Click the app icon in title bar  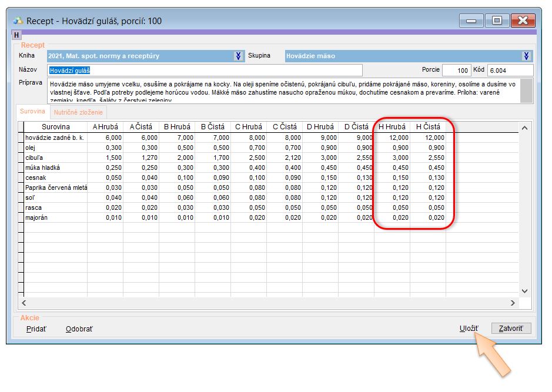tap(18, 21)
